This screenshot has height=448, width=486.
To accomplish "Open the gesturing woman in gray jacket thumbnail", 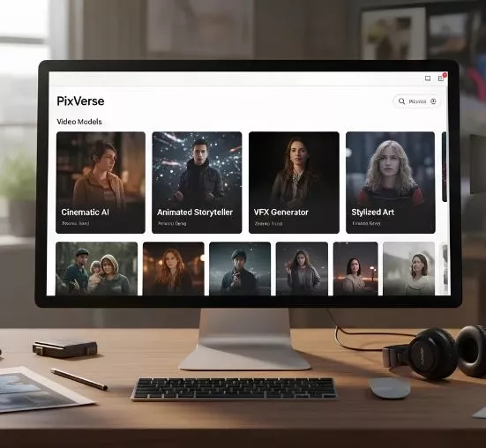I will [x=302, y=269].
